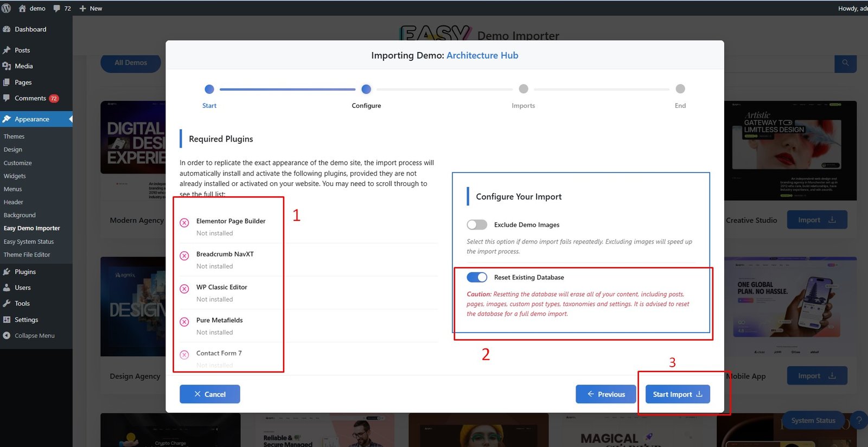Click the End step dot in progress bar
This screenshot has height=447, width=868.
click(680, 89)
